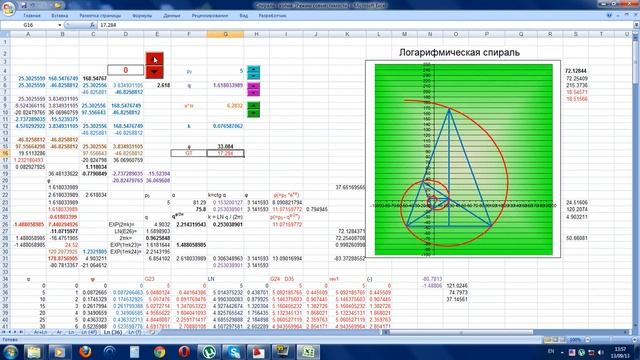Select cell with value 2.618 in column E
The width and height of the screenshot is (640, 360).
pos(157,85)
